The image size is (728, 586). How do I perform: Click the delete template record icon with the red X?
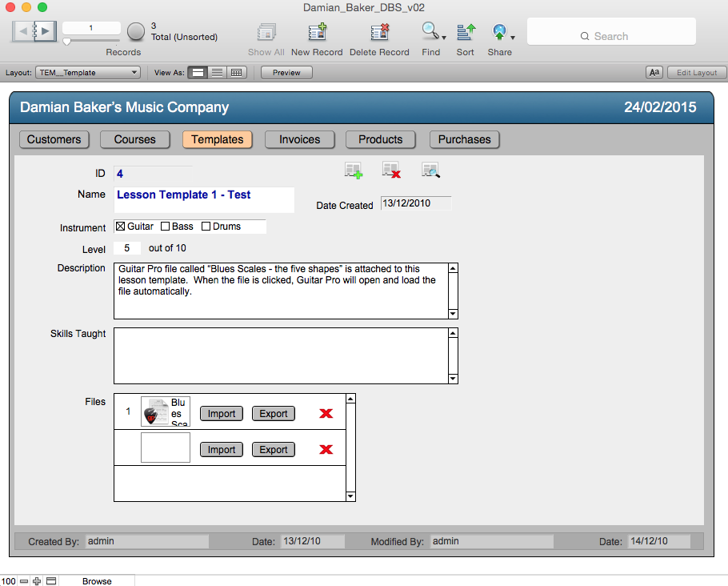(x=391, y=170)
